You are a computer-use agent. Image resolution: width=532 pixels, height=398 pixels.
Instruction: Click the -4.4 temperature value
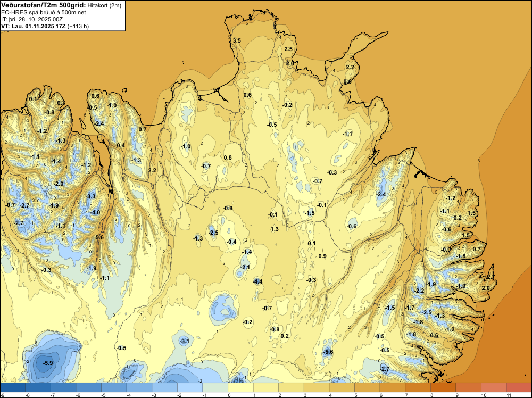click(257, 281)
